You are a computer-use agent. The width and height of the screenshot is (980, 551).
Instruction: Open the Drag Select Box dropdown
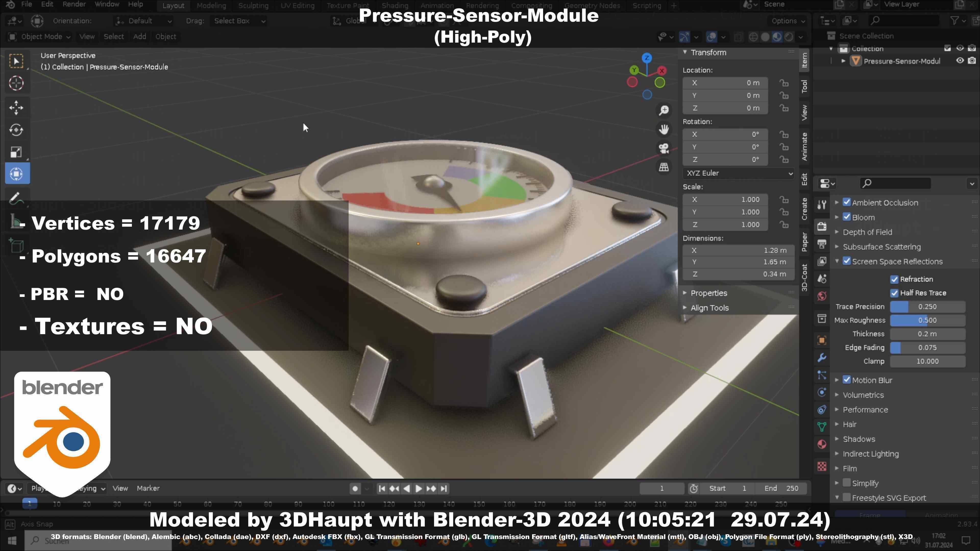(x=239, y=21)
